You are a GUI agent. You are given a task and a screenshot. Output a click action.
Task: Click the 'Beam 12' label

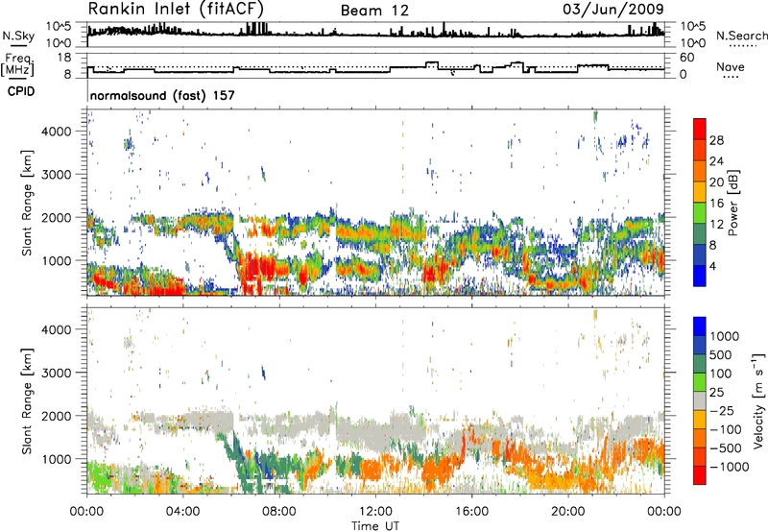pos(374,11)
